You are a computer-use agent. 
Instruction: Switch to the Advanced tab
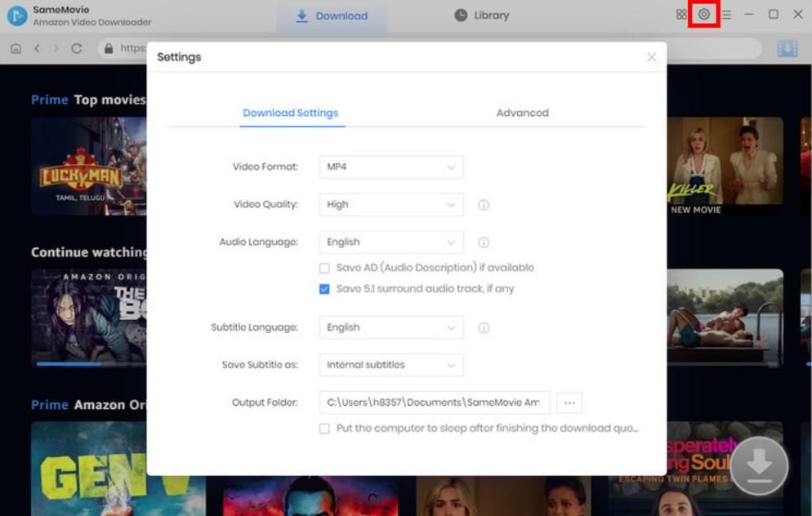(523, 113)
